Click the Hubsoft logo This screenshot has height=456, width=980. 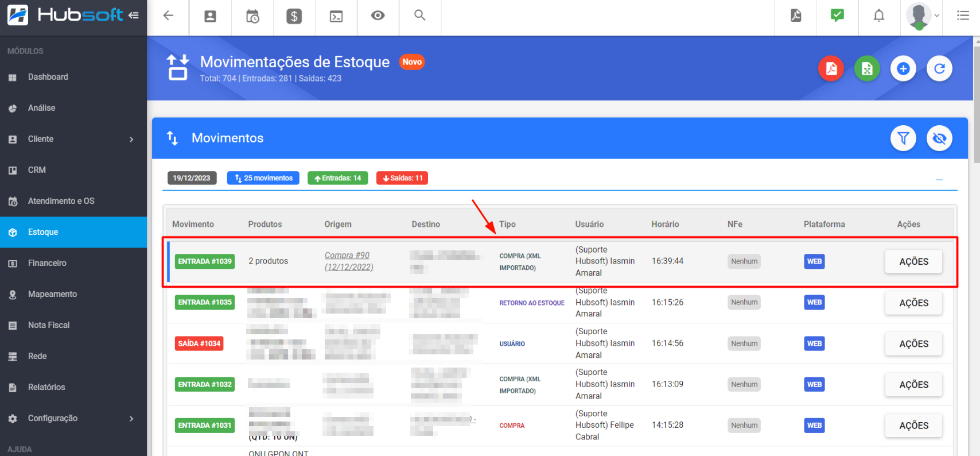point(65,15)
